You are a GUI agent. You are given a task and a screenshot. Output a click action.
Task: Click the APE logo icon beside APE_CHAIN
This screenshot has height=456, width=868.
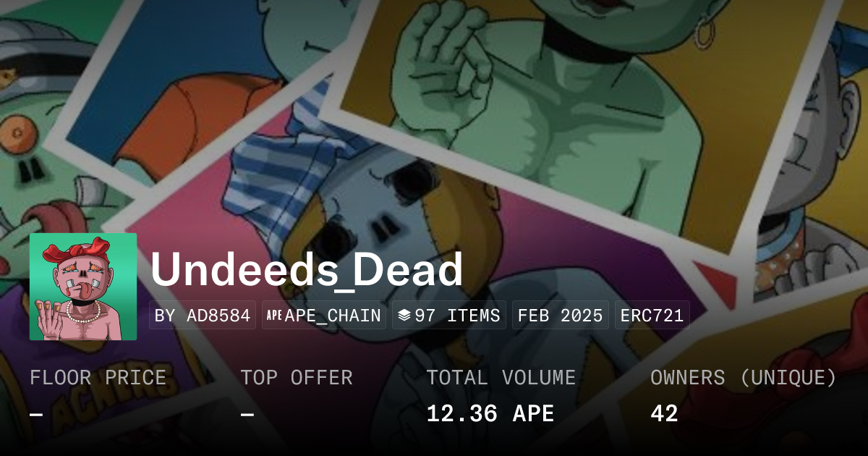274,316
